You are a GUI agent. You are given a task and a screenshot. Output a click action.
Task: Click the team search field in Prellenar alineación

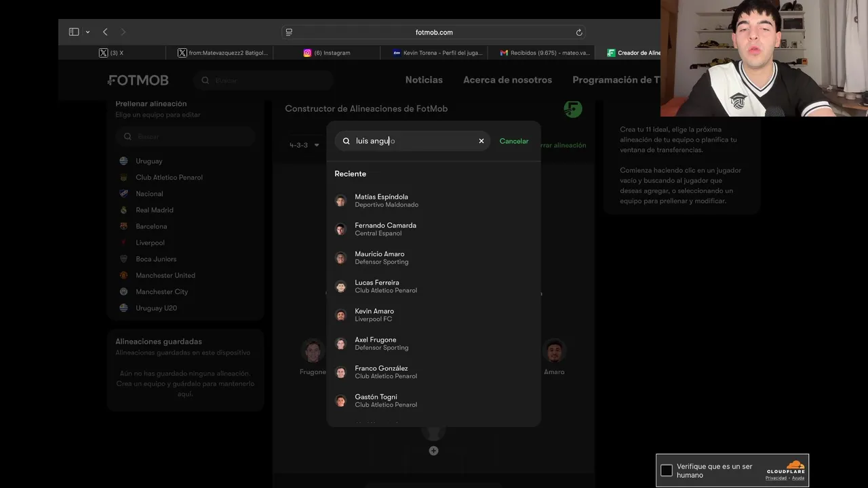(185, 136)
